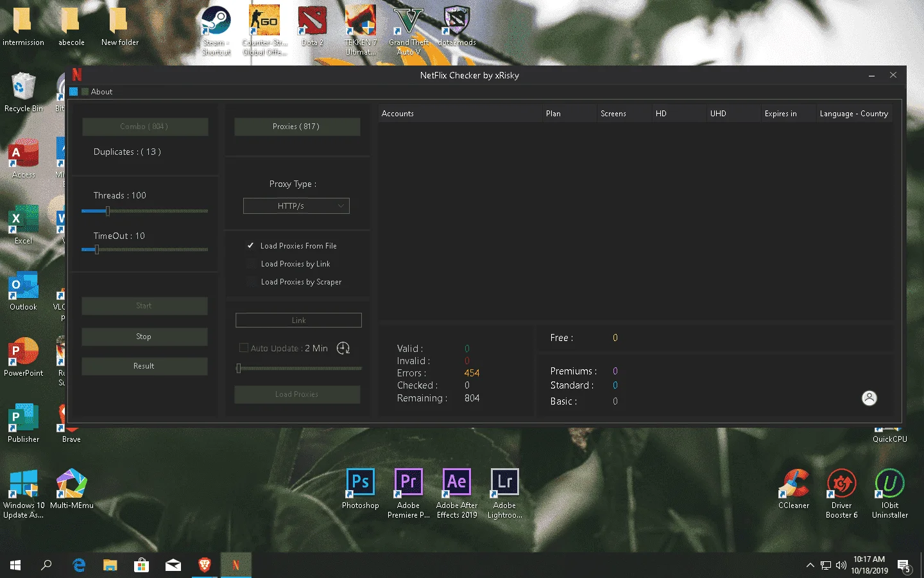The height and width of the screenshot is (578, 924).
Task: Select the Adobe Premiere Pro icon
Action: [x=409, y=493]
